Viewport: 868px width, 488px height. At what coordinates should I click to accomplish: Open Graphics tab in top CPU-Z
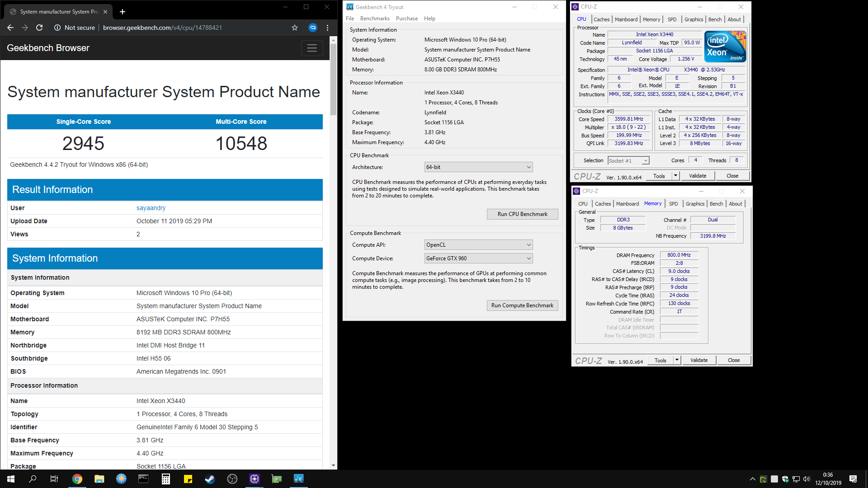693,19
